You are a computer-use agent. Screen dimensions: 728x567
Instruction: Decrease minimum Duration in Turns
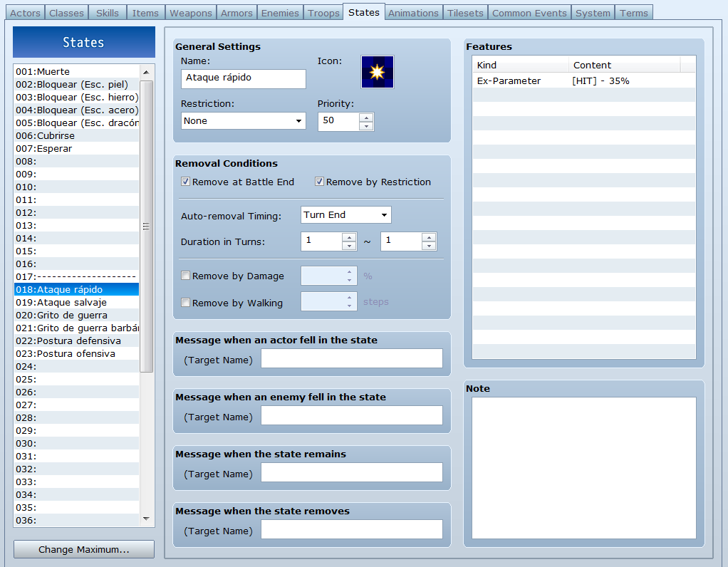pos(349,246)
